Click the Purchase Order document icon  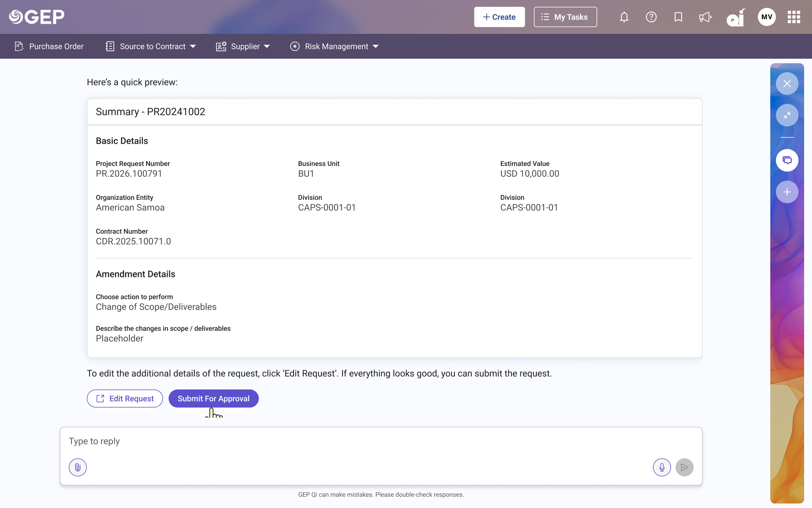tap(19, 46)
